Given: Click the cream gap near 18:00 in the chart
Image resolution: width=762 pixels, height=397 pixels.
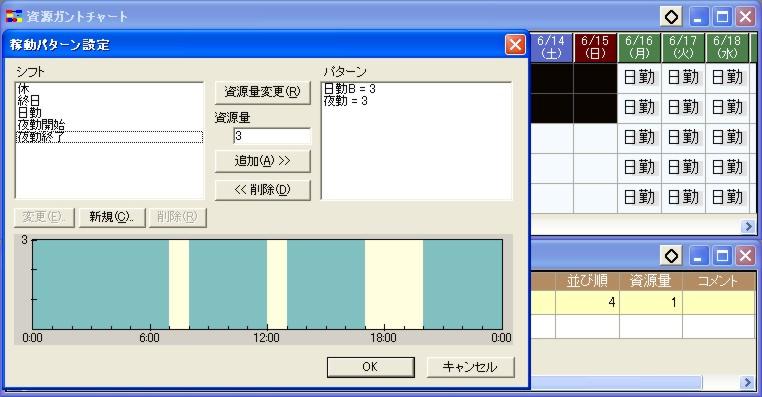Looking at the screenshot, I should (394, 284).
